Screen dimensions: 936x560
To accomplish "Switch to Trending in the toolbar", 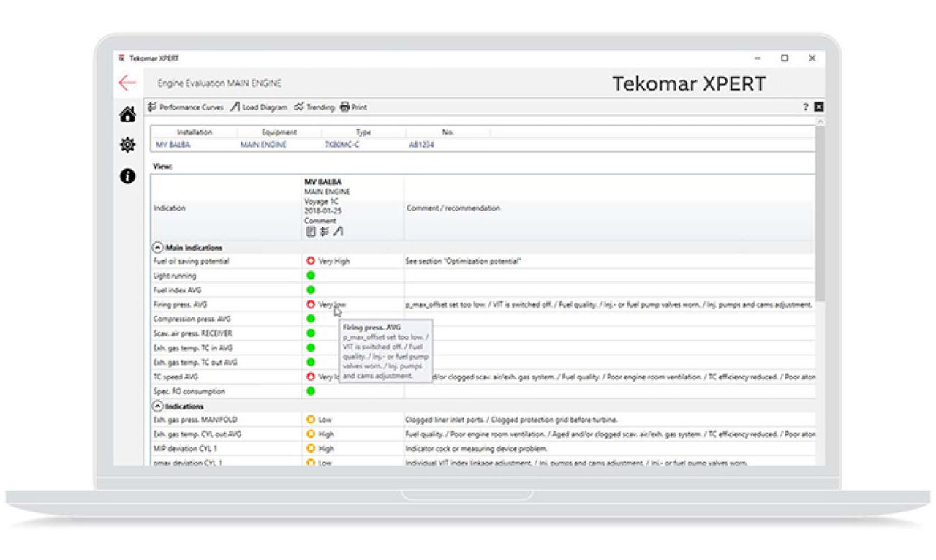I will 314,107.
